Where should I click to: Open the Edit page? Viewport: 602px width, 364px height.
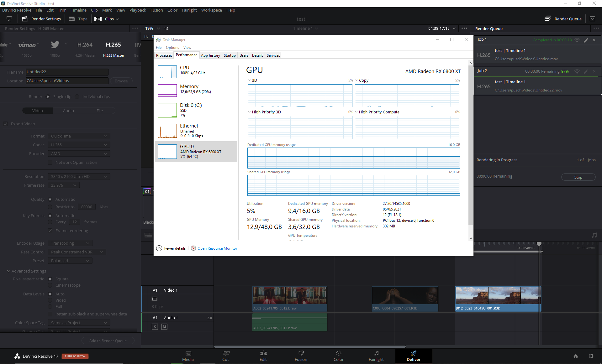pyautogui.click(x=263, y=356)
